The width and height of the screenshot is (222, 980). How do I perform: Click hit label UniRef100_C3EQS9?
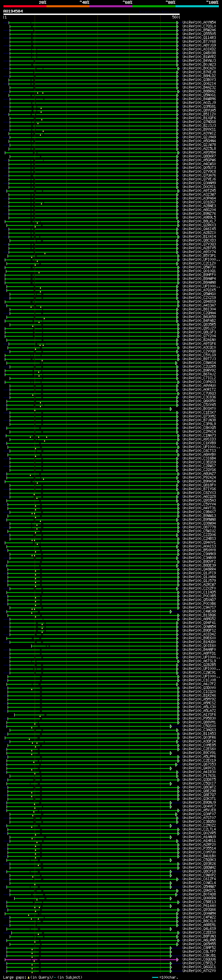(x=199, y=462)
